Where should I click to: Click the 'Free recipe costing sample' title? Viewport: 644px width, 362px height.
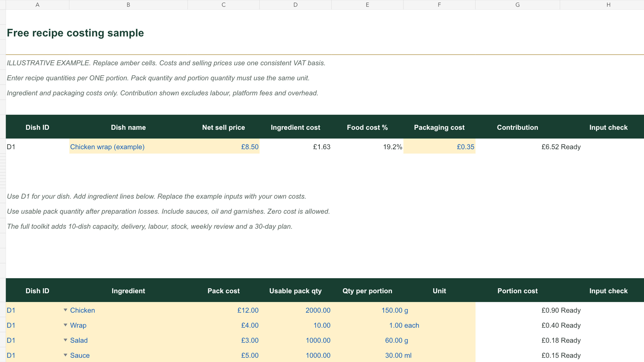pos(75,33)
